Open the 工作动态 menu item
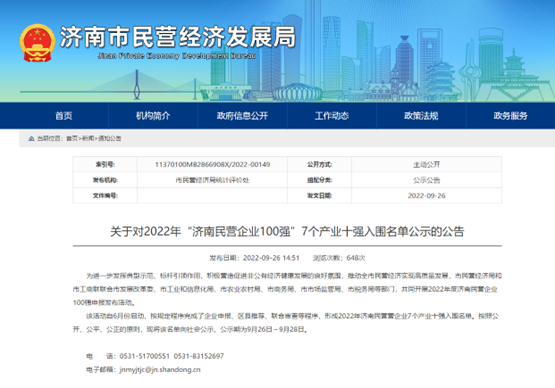This screenshot has width=555, height=388. [332, 116]
